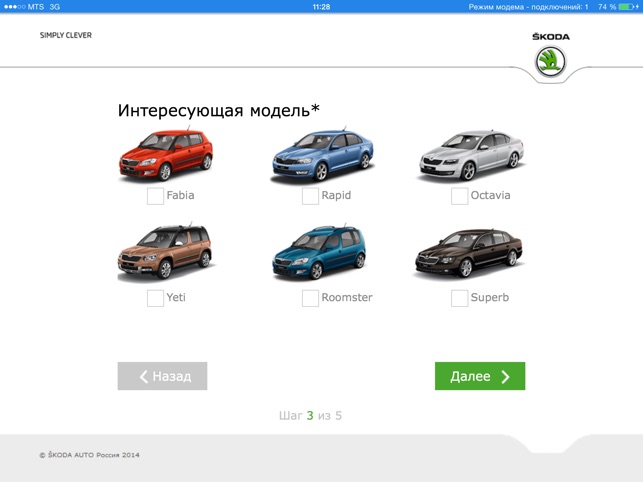Tap the blue Roomster car image
Screen dimensions: 643x482
(319, 252)
